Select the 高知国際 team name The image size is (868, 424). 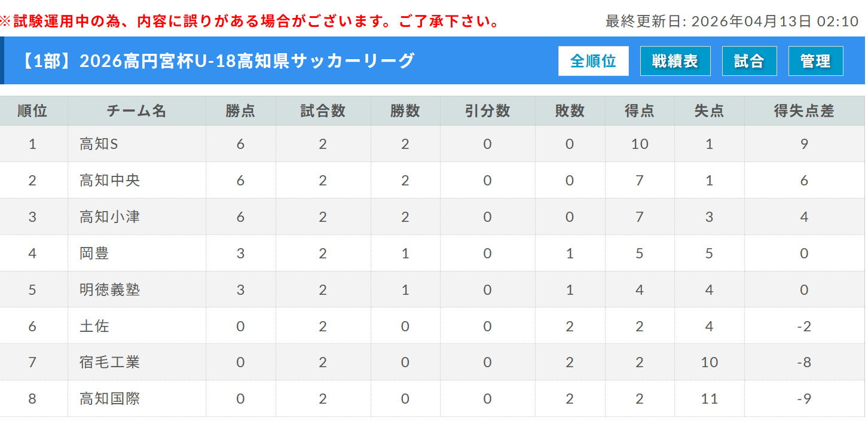(x=109, y=399)
